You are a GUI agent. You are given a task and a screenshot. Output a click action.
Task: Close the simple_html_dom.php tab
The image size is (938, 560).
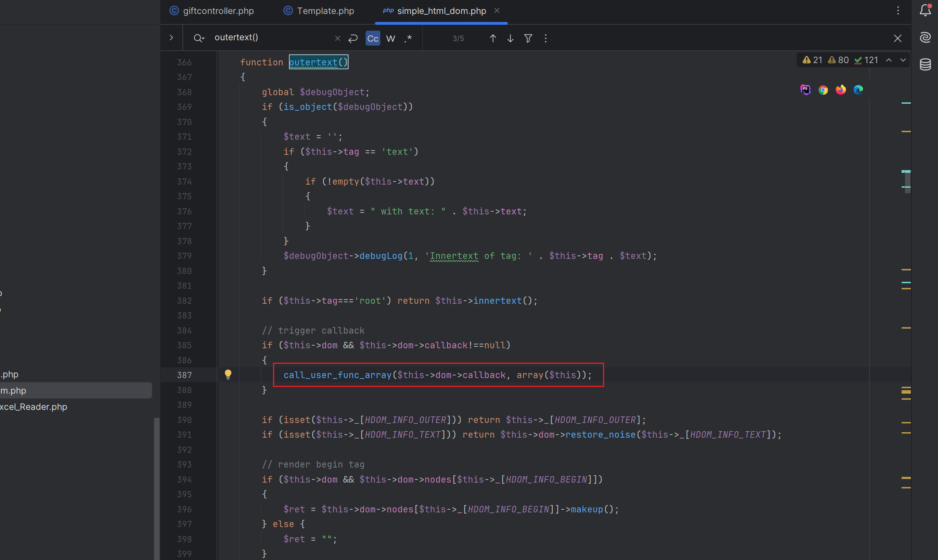(x=497, y=11)
